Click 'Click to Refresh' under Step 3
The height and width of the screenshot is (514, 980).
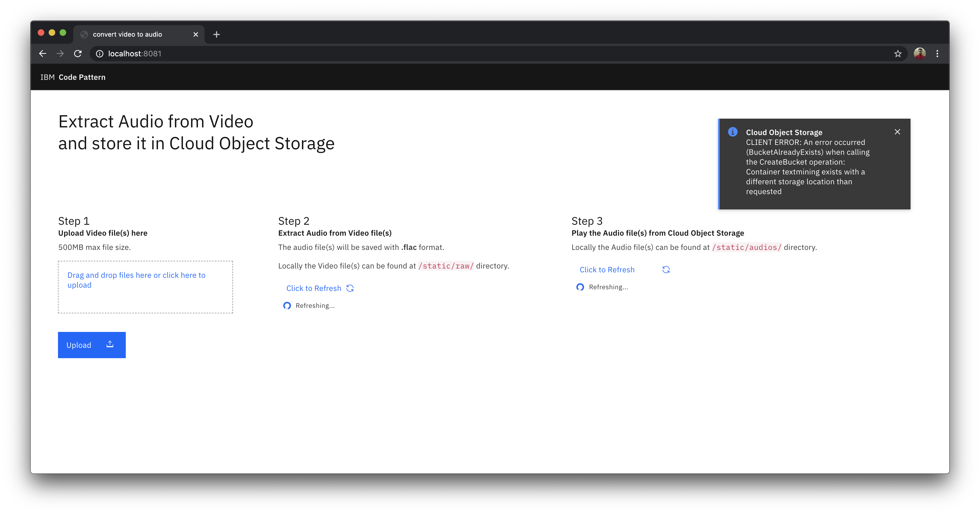click(x=607, y=269)
